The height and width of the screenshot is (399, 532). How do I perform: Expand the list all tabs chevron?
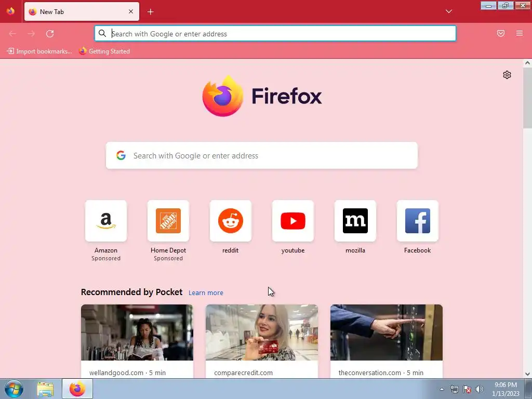point(448,11)
